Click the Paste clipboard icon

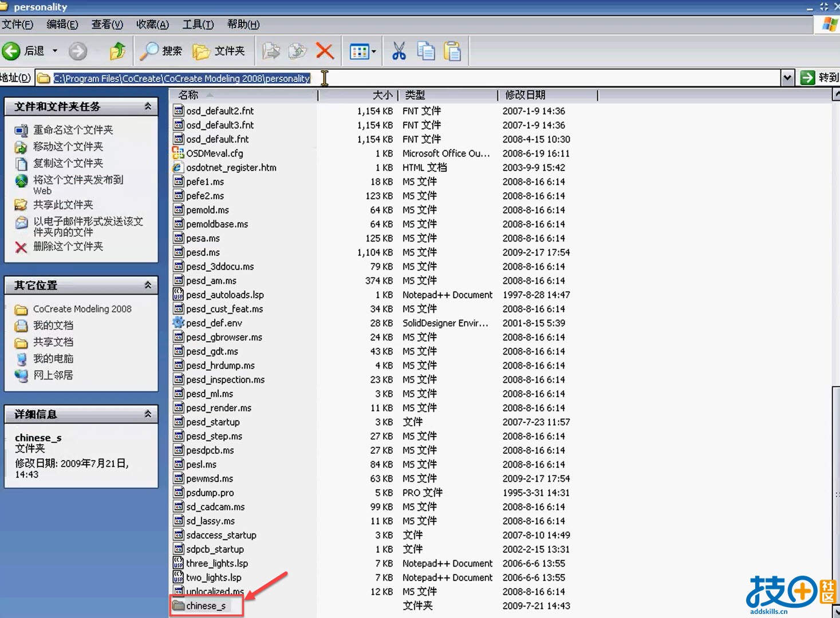(x=452, y=51)
